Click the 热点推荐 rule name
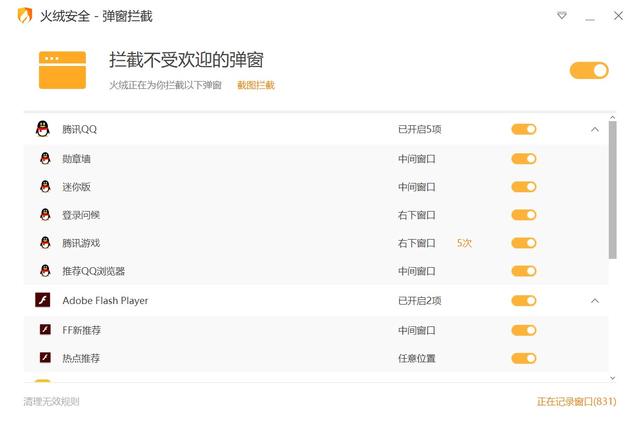Screen dimensions: 640x421 coord(81,359)
